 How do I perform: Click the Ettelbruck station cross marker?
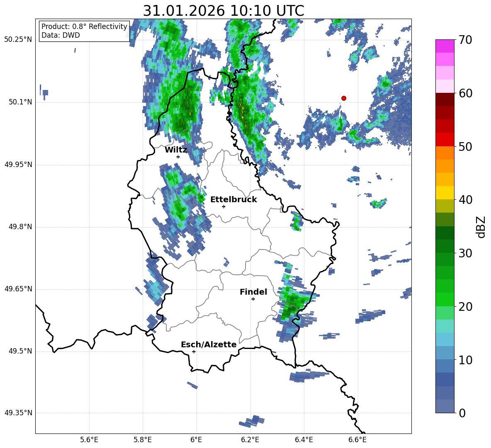(224, 206)
